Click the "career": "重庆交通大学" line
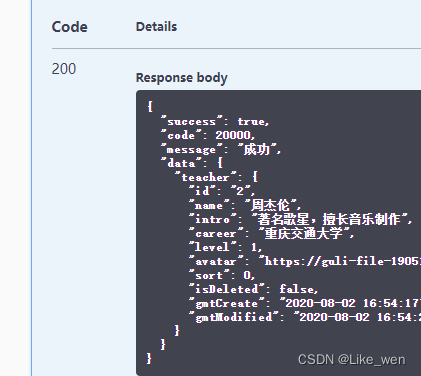 click(x=271, y=233)
